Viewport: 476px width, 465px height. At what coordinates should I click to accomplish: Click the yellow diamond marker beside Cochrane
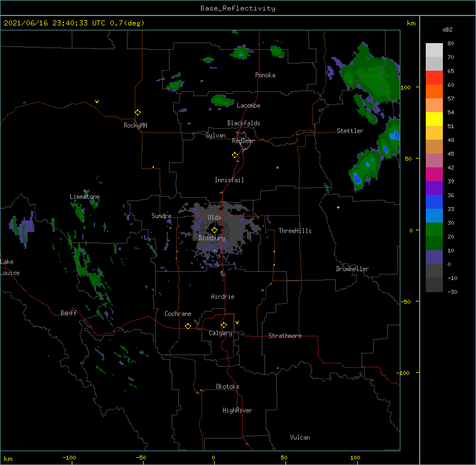188,326
